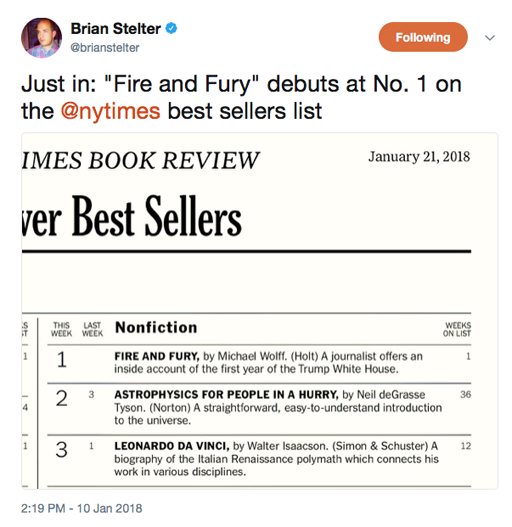
Task: Click the January 21, 2018 date
Action: (419, 157)
